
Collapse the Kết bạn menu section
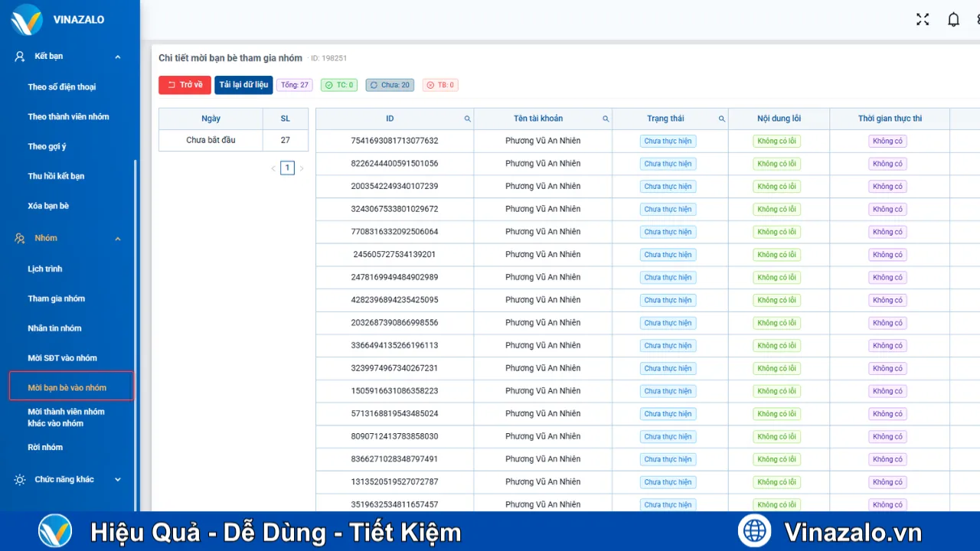[x=118, y=57]
